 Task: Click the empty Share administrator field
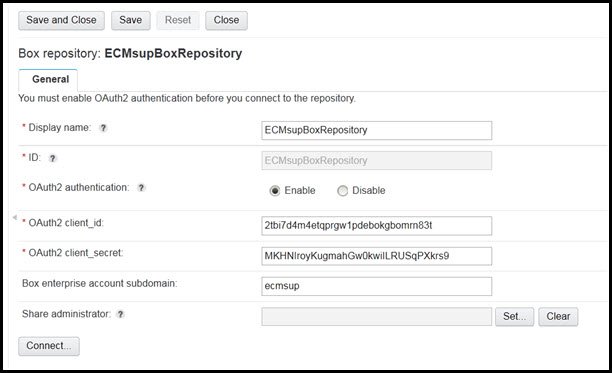(x=377, y=316)
